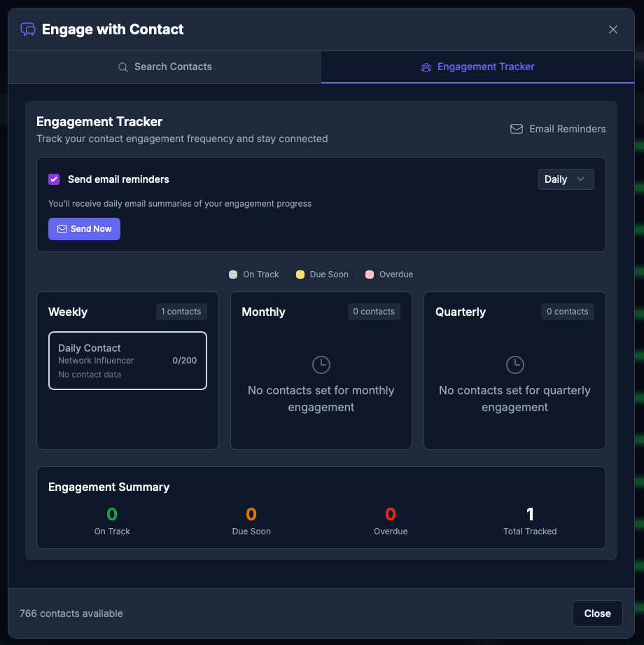The width and height of the screenshot is (644, 645).
Task: Click the envelope icon next to Email Reminders
Action: tap(517, 129)
